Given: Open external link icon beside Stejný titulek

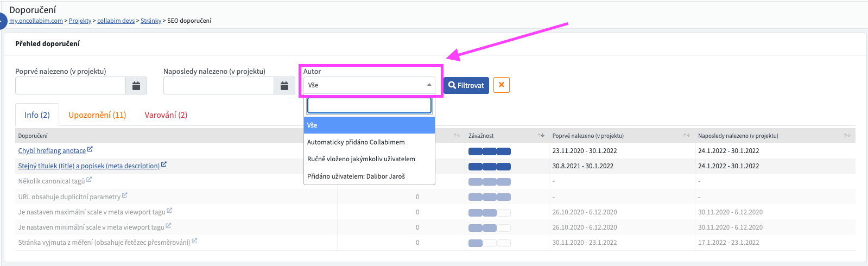Looking at the screenshot, I should point(164,164).
